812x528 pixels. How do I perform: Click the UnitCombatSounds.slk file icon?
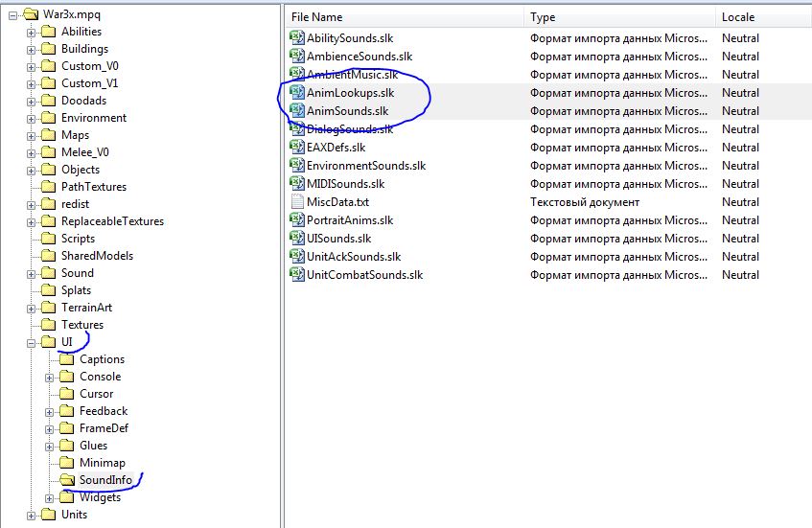point(297,274)
